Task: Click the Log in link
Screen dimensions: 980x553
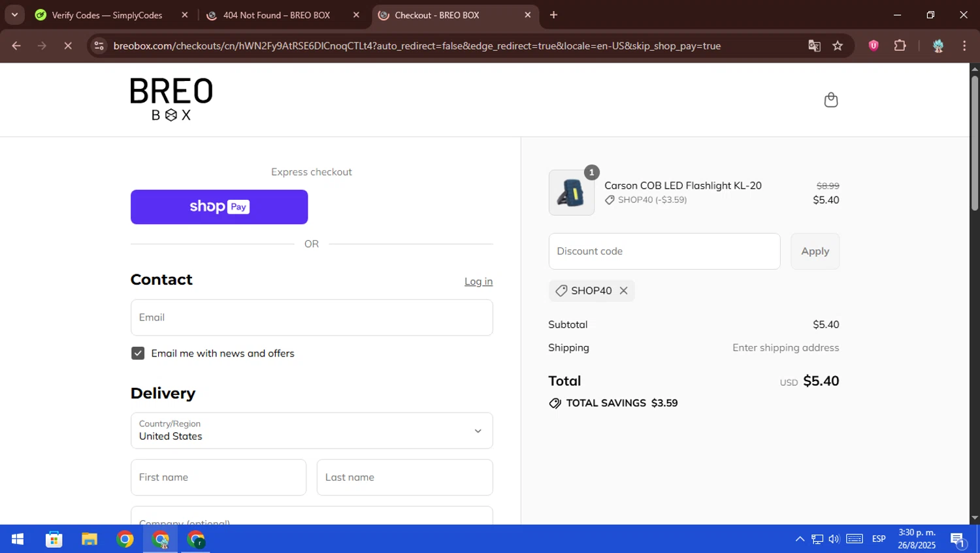Action: tap(478, 281)
